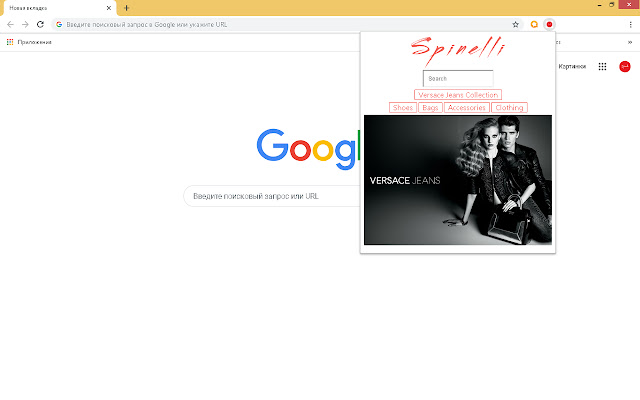
Task: Open the orange extension icon
Action: [x=534, y=24]
